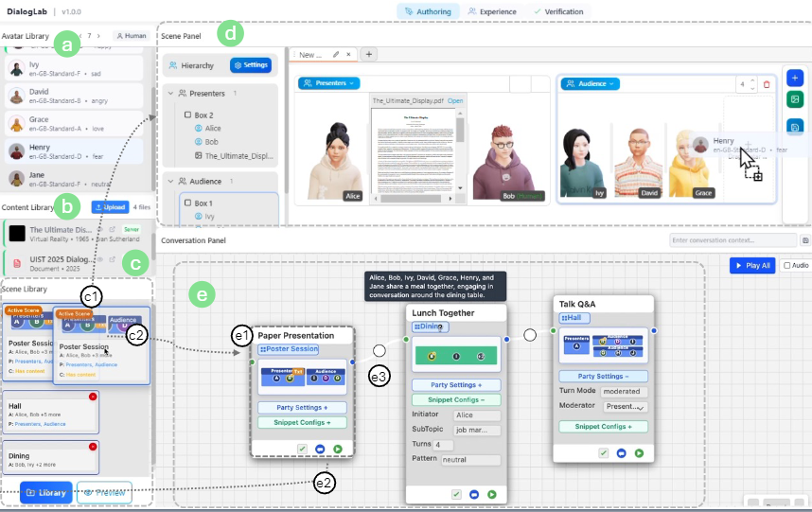Screen dimensions: 812x512
Task: Click the Play All button
Action: pos(752,266)
